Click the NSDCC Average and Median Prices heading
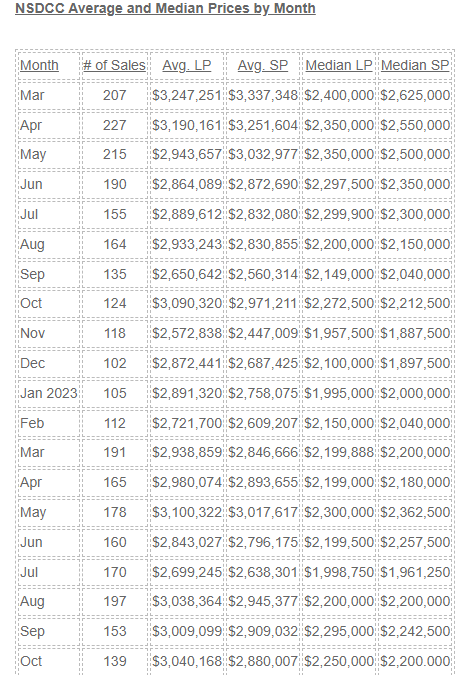 (x=165, y=8)
